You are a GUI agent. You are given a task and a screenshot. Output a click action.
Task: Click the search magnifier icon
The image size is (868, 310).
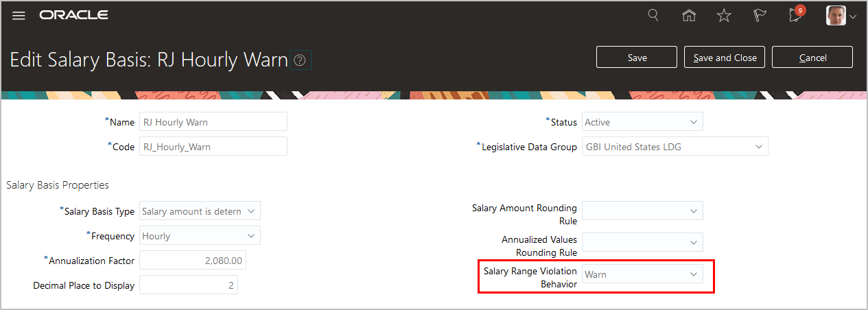[x=654, y=15]
